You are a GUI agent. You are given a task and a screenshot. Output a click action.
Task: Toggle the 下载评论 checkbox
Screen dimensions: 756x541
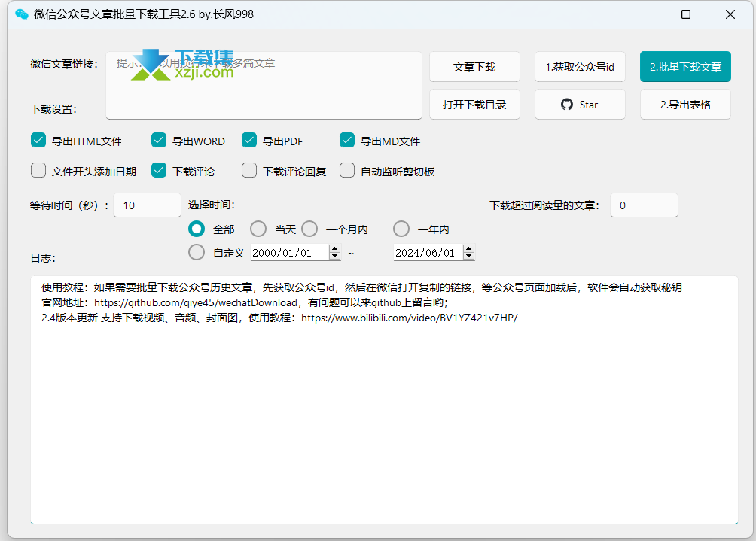[159, 171]
